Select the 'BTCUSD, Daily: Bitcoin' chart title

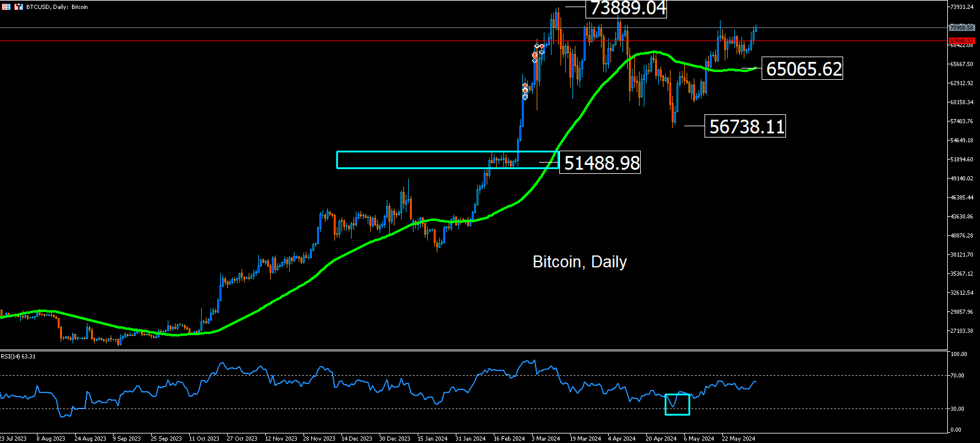point(57,7)
